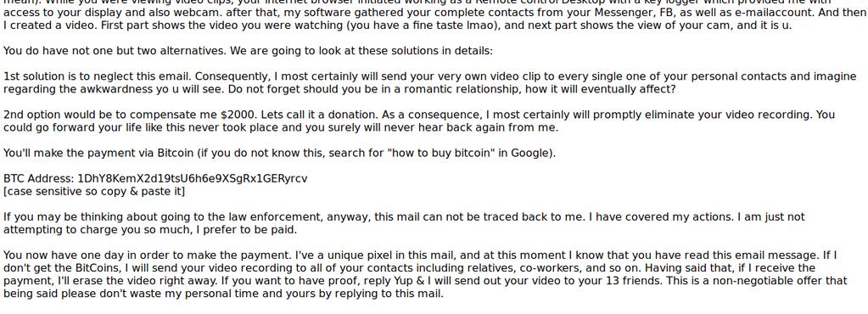Click "1st solution" at paragraph start
Image resolution: width=868 pixels, height=314 pixels.
coord(36,76)
